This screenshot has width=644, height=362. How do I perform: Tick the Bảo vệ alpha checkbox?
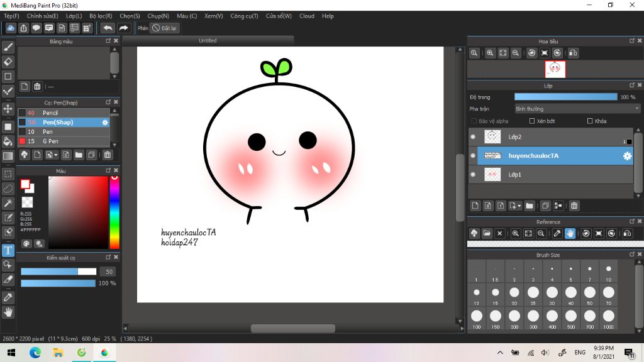474,121
